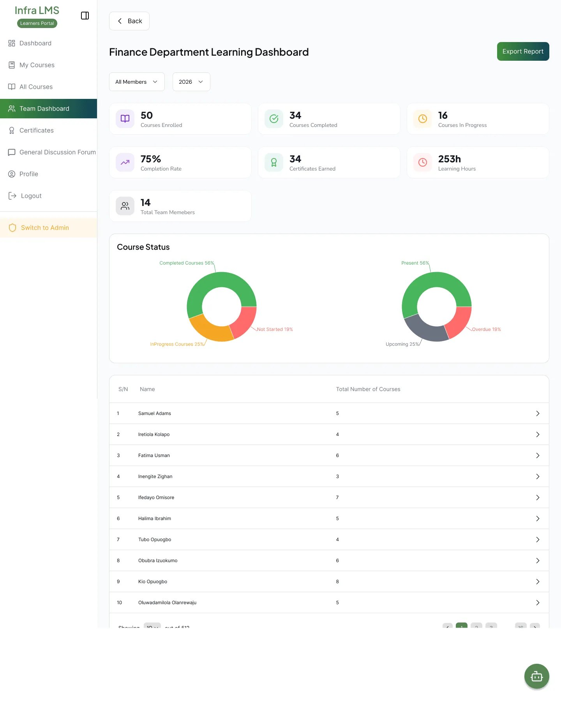Viewport: 561px width, 728px height.
Task: Click the Courses Enrolled book icon
Action: 125,119
